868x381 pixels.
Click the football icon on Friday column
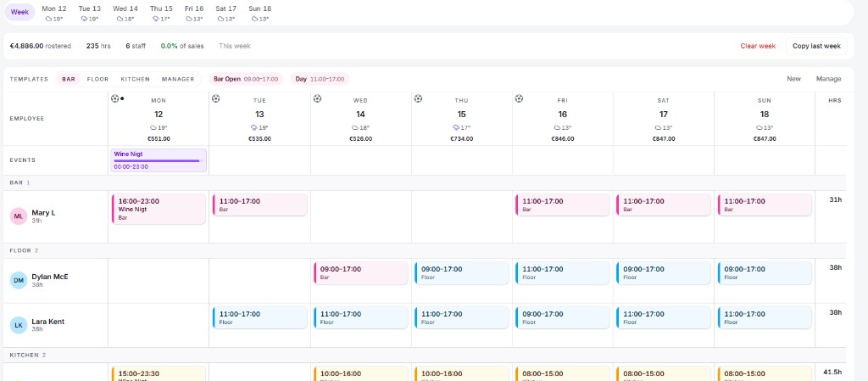[519, 98]
